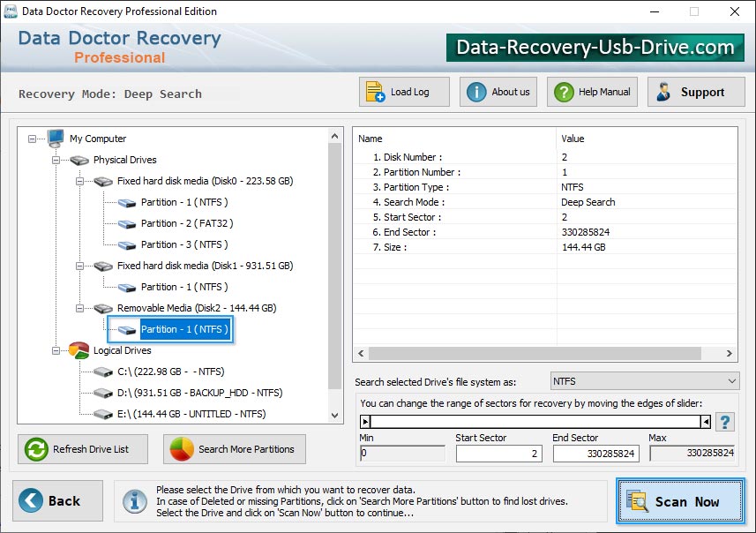Select Partition - 2 (FAT32)

[x=187, y=224]
